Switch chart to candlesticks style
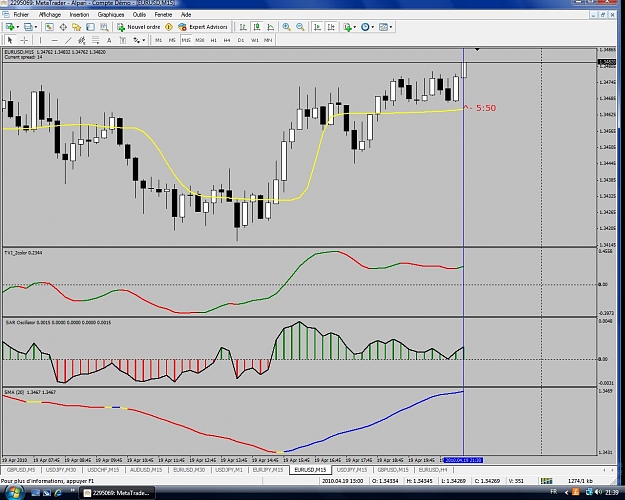 (257, 27)
